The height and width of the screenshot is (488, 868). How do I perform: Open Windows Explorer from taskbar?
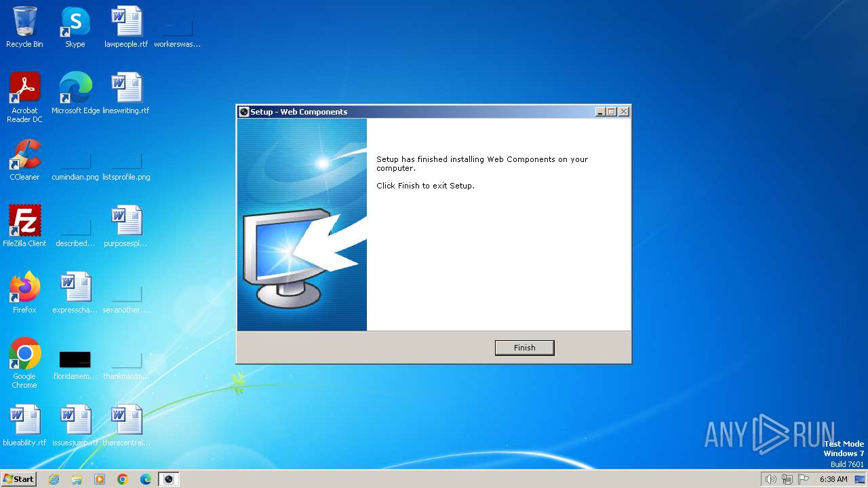(x=77, y=479)
